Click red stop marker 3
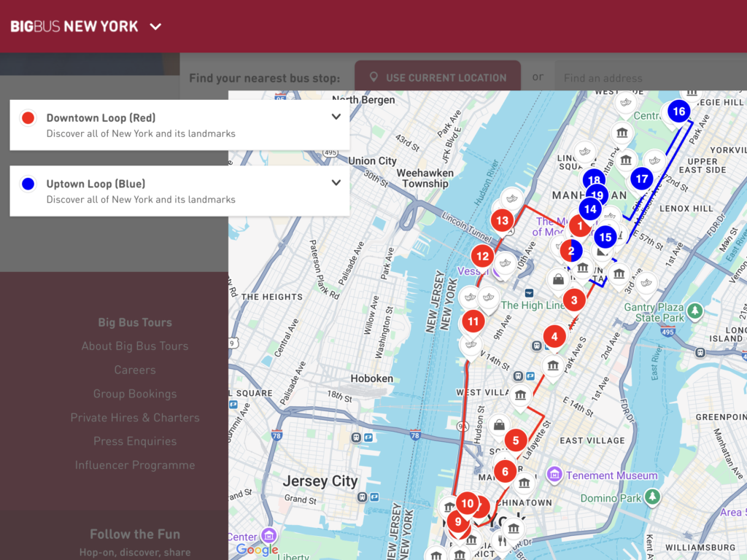747x560 pixels. pyautogui.click(x=574, y=300)
